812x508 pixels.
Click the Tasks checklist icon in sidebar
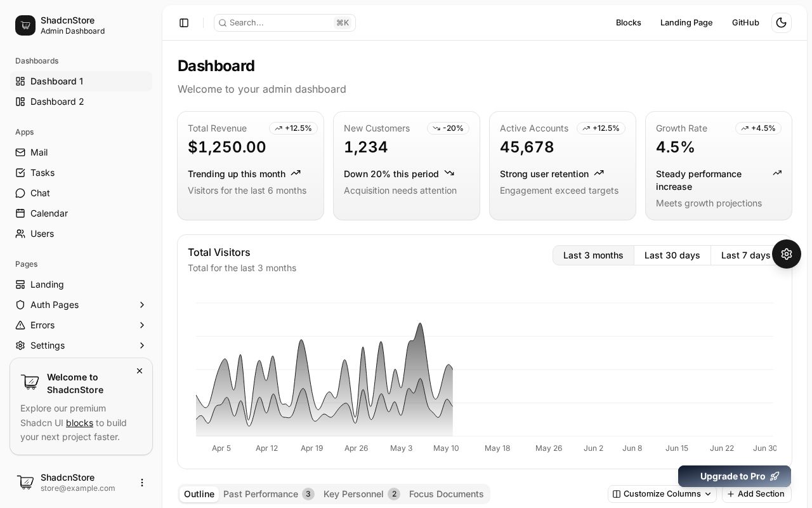pos(20,173)
